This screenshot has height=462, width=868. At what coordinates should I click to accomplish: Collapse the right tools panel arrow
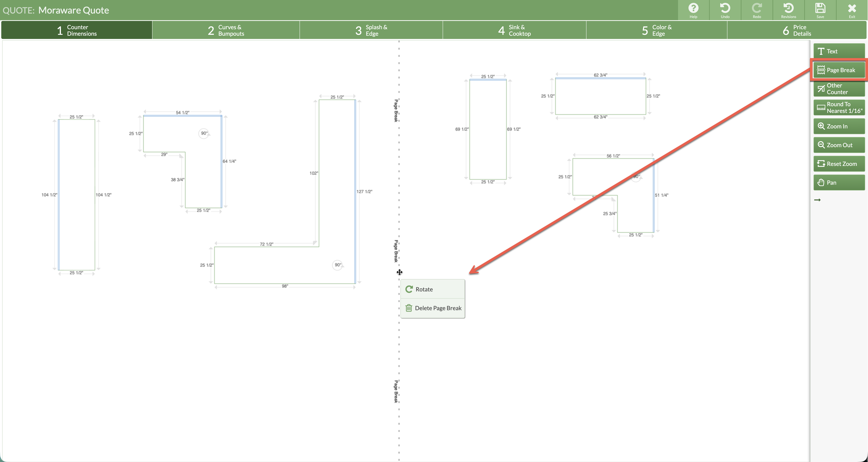pos(817,200)
